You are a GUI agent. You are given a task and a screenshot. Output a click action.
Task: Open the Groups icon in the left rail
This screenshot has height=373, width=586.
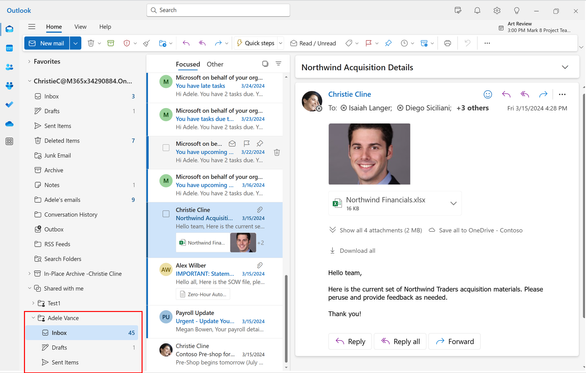9,86
